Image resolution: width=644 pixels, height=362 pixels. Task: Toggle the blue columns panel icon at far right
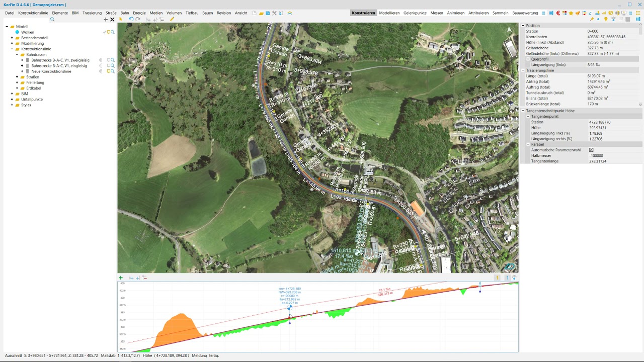[x=638, y=19]
